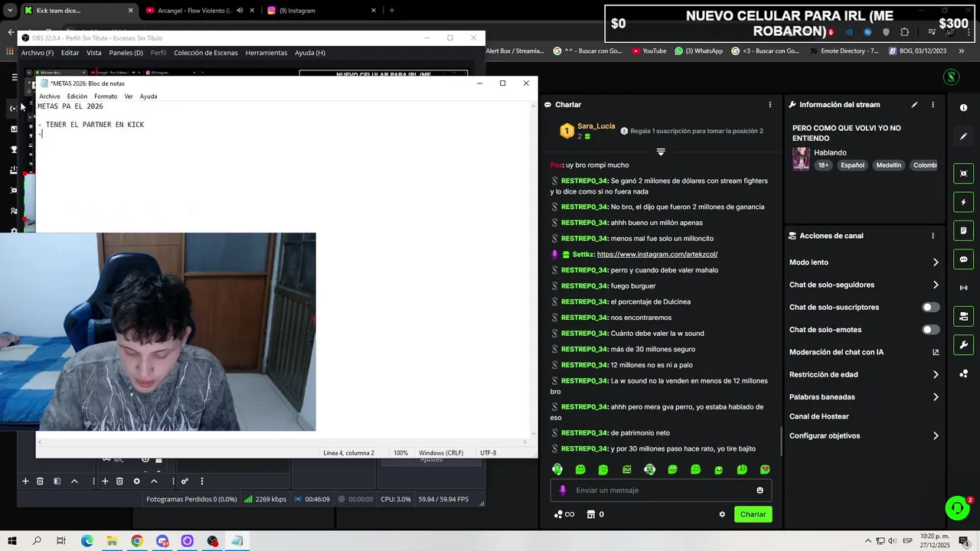
Task: Click the OBS audio mixer advanced gears icon
Action: pyautogui.click(x=185, y=481)
